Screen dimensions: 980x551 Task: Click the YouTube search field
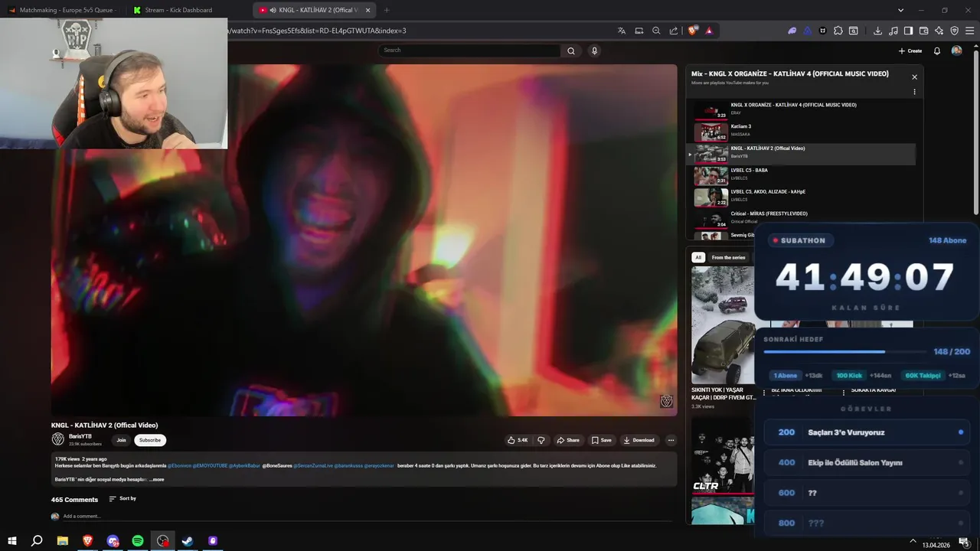click(x=469, y=51)
